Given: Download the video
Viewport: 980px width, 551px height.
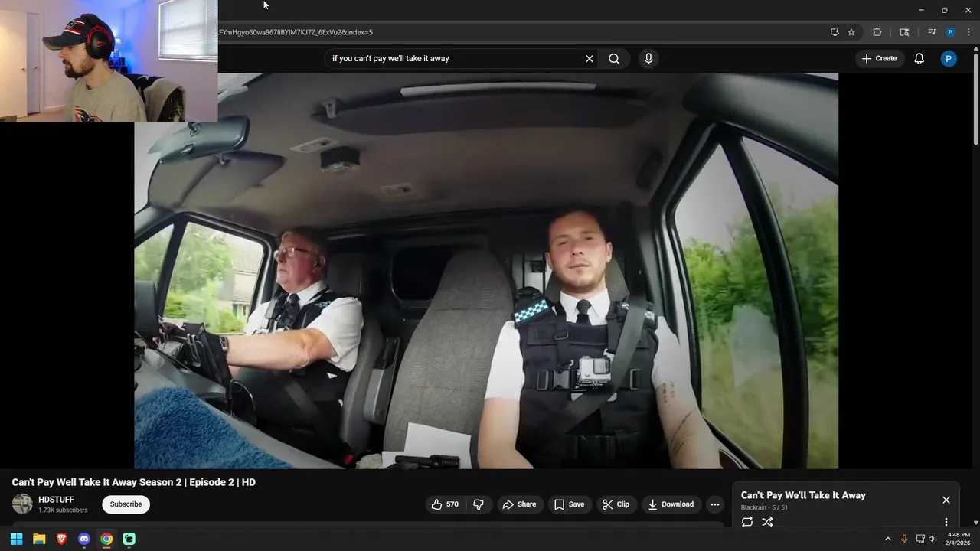Looking at the screenshot, I should [x=671, y=504].
